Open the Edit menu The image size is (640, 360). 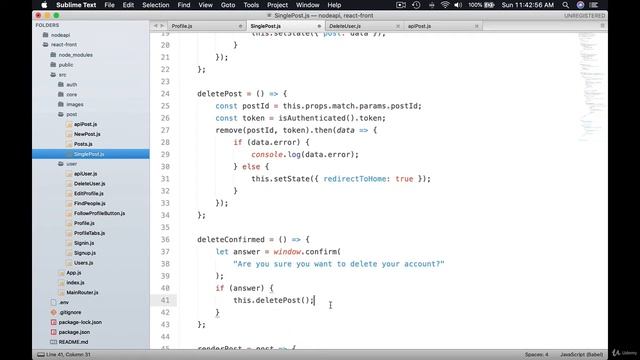(128, 5)
